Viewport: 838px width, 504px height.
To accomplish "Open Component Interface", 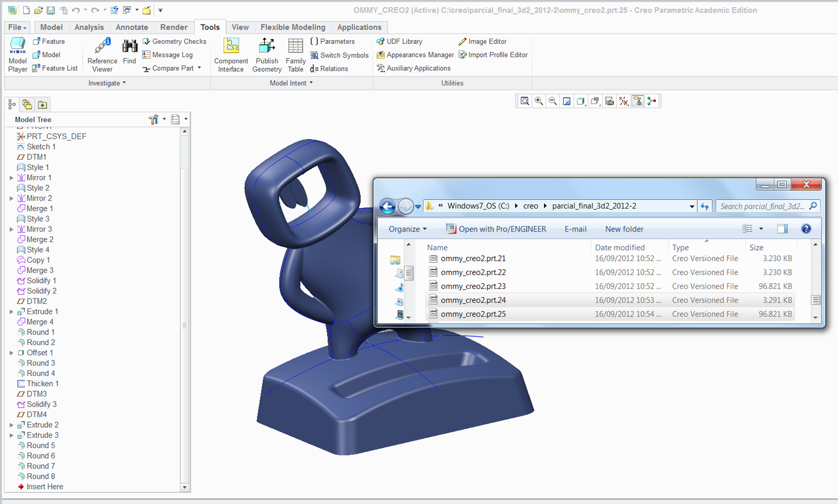I will coord(231,55).
